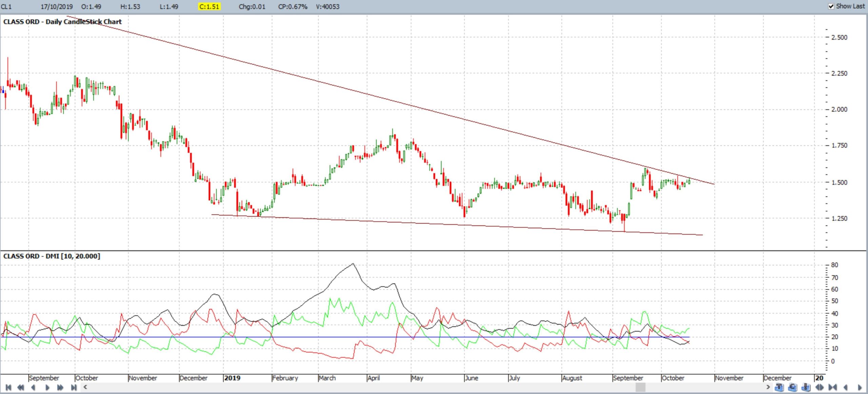Click the 2019 year label on time axis
The image size is (868, 394).
[x=232, y=378]
